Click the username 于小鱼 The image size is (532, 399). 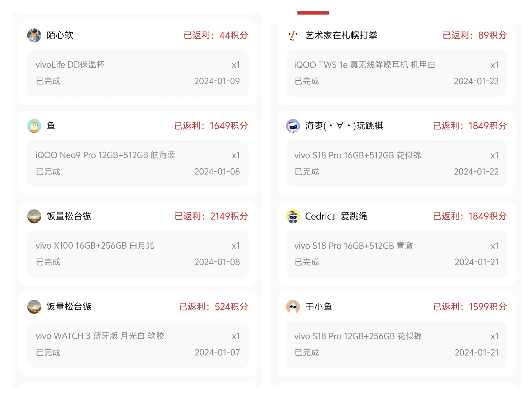[x=318, y=307]
